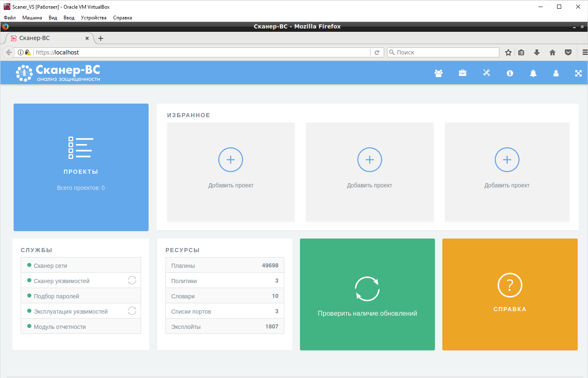This screenshot has height=378, width=588.
Task: Open VirtualBox Файл menu
Action: pos(9,18)
